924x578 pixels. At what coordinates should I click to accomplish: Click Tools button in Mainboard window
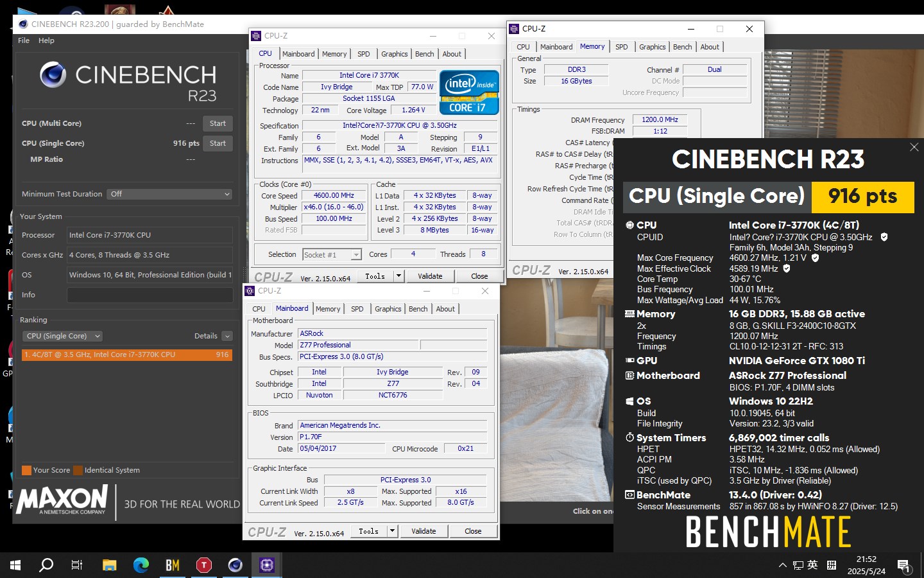368,531
